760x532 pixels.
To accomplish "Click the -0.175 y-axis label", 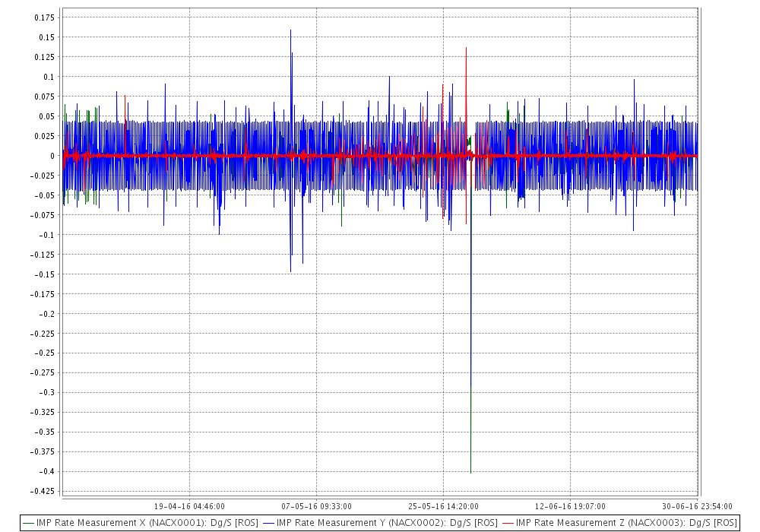I will pos(42,294).
